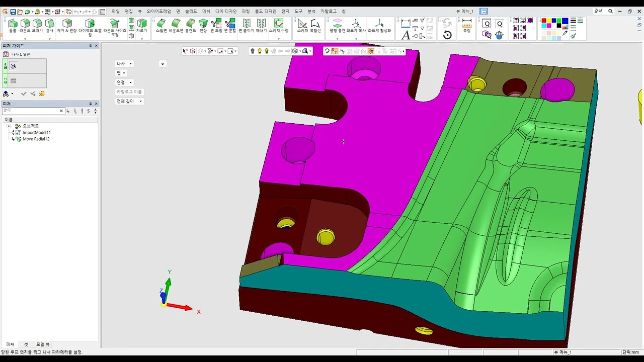Select the 복합선 composite curve tool
644x362 pixels.
click(x=315, y=26)
